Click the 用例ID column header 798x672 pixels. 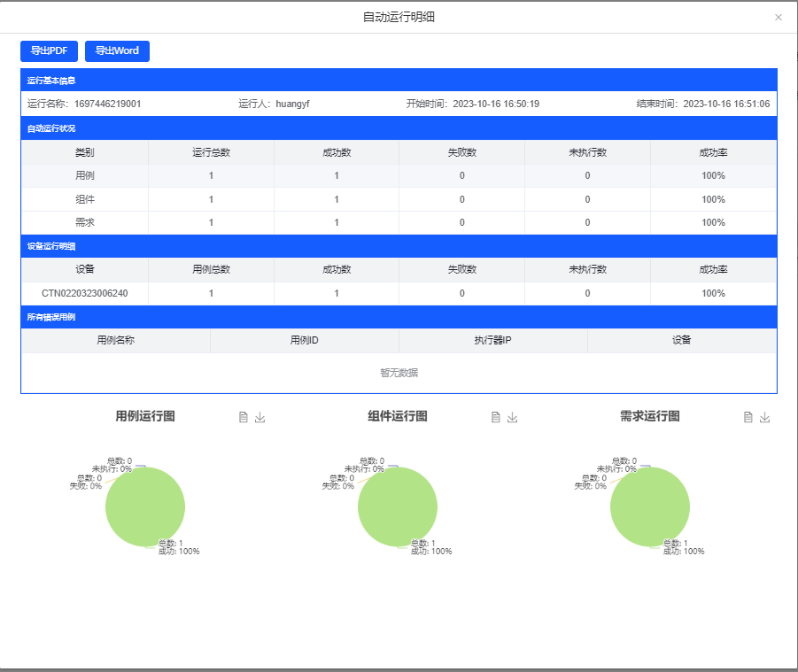(x=304, y=340)
